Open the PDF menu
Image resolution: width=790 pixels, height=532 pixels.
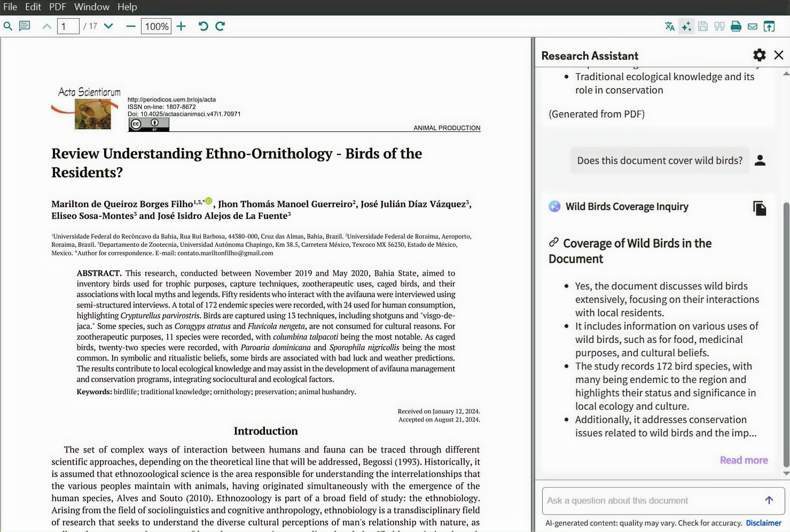point(57,7)
